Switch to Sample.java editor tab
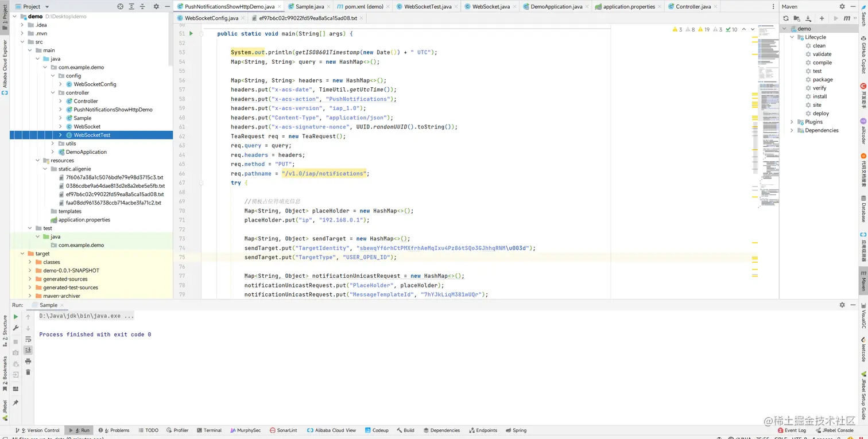This screenshot has width=868, height=439. click(309, 6)
